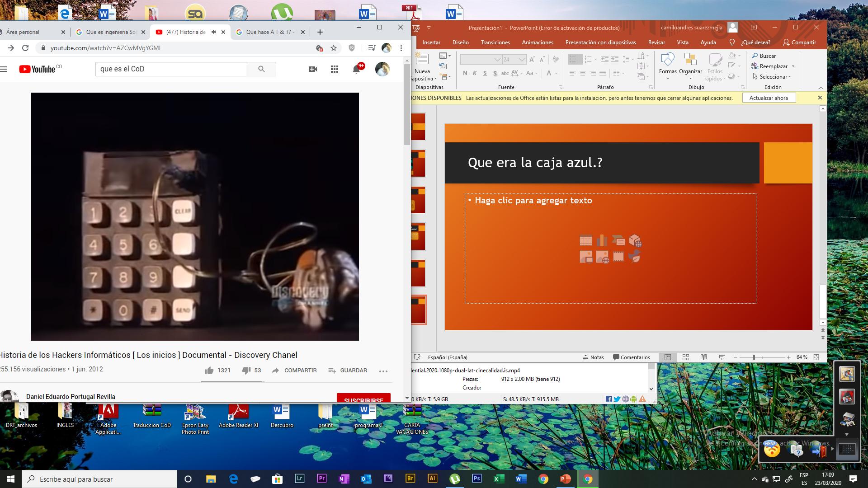Toggle the Comentarios pane in PowerPoint
Screen dimensions: 868x488
point(632,357)
